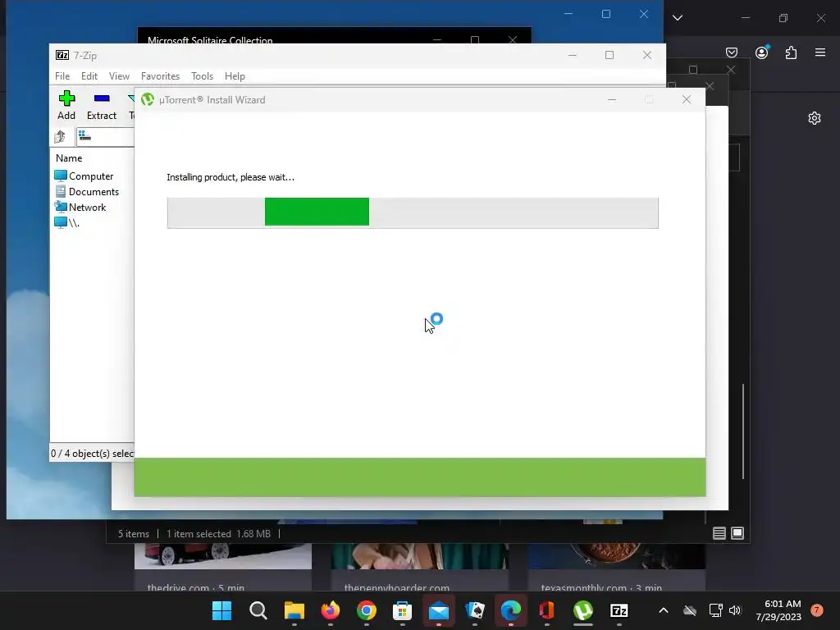Click the Name column header in 7-Zip
The width and height of the screenshot is (840, 630).
click(69, 158)
